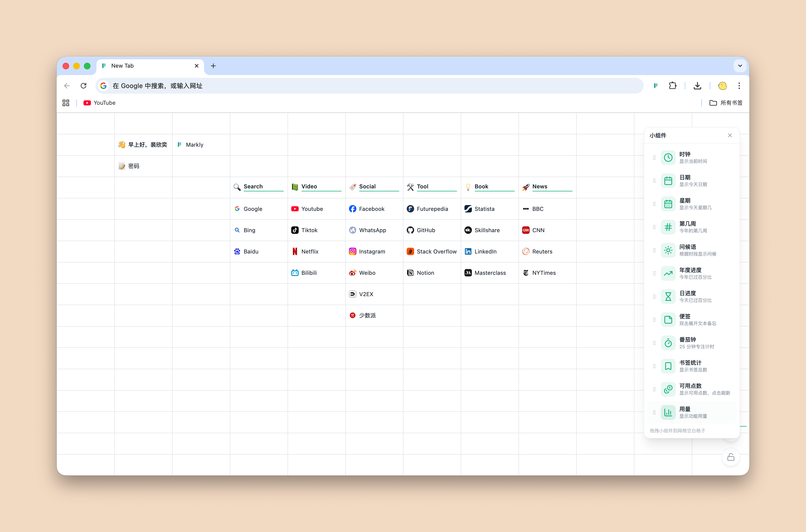Select the week number hash icon
Screen dimensions: 806x532
pos(668,227)
